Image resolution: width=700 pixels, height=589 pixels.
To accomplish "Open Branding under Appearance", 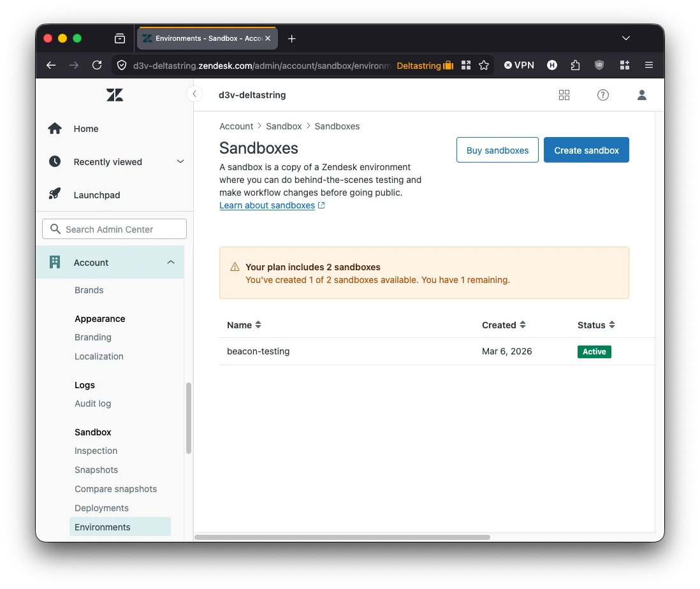I will tap(93, 337).
